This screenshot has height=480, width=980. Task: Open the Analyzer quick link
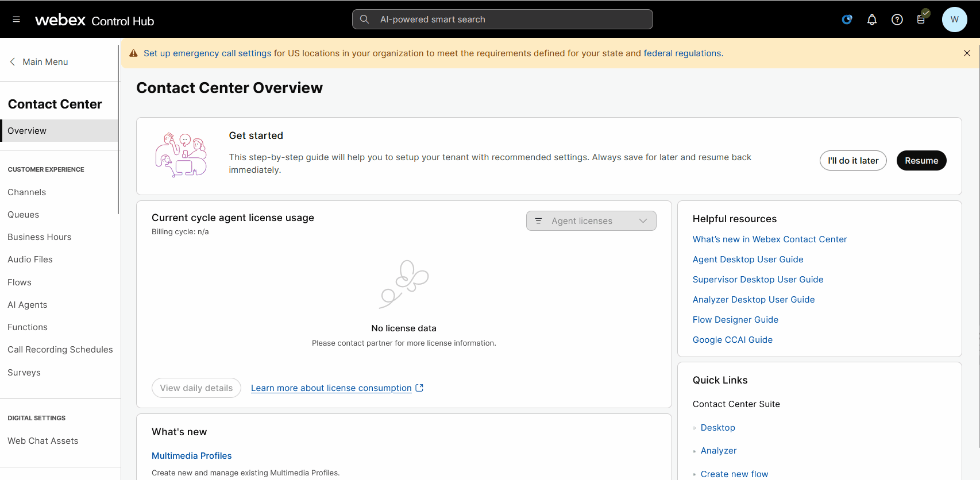718,451
